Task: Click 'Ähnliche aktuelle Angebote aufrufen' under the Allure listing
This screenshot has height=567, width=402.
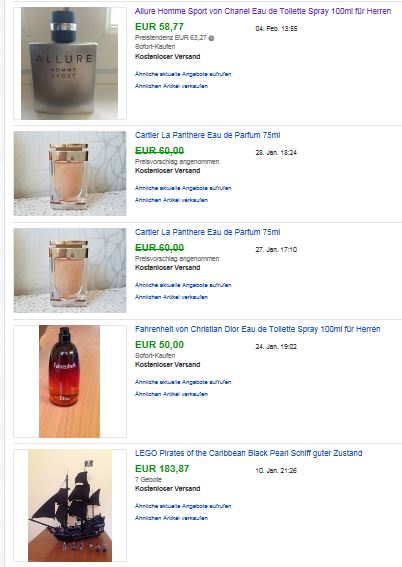Action: [x=183, y=74]
